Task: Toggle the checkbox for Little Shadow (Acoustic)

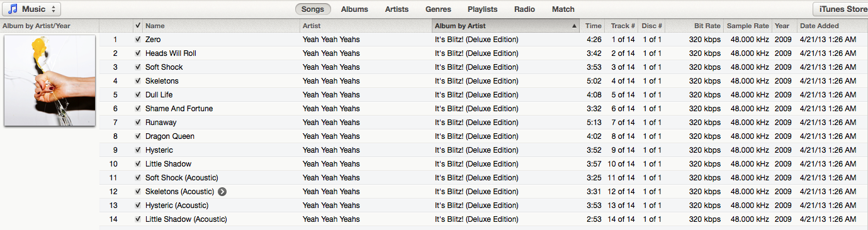Action: [138, 219]
